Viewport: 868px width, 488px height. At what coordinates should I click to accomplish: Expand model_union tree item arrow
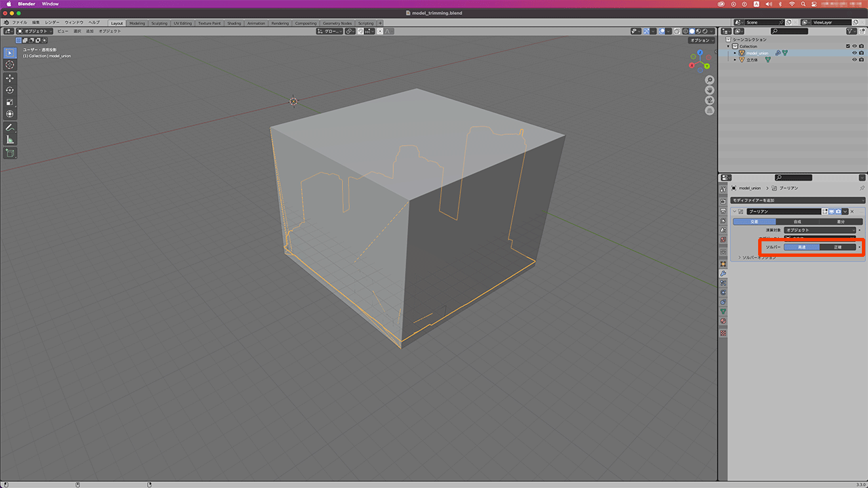pos(734,53)
